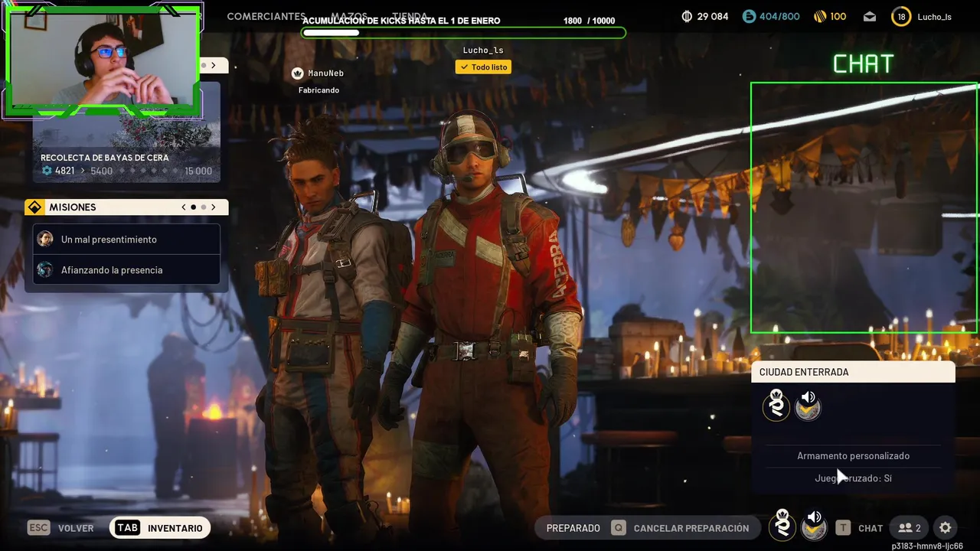
Task: Click Cancelar preparación
Action: 691,528
